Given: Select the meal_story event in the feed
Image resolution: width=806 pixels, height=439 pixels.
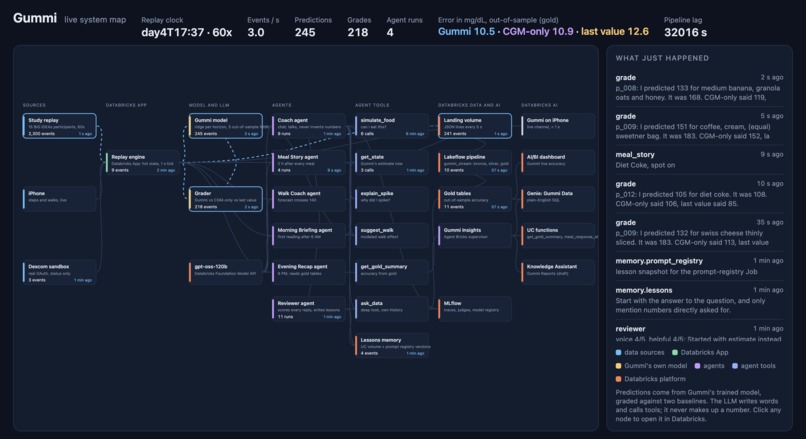Looking at the screenshot, I should coord(699,159).
